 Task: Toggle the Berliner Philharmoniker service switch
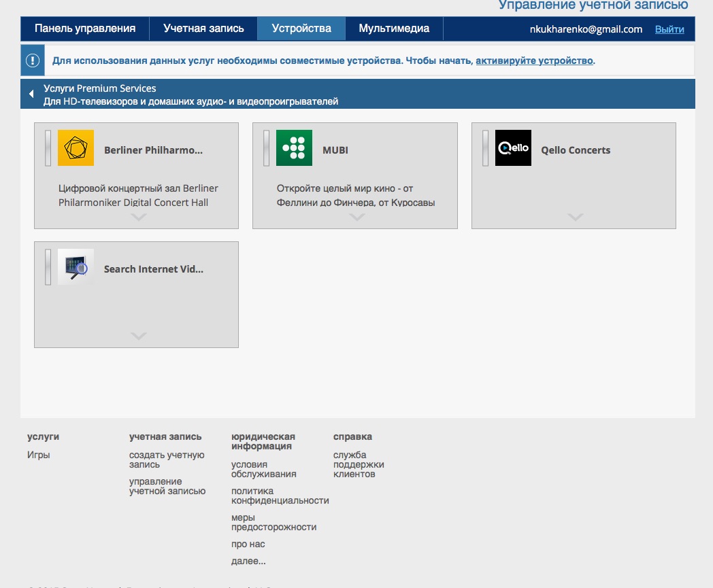48,148
